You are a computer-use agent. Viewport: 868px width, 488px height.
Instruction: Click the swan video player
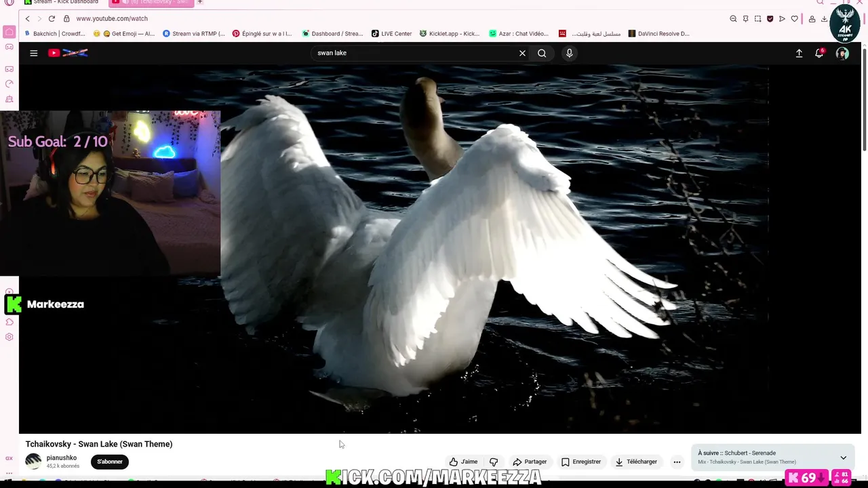pos(440,249)
